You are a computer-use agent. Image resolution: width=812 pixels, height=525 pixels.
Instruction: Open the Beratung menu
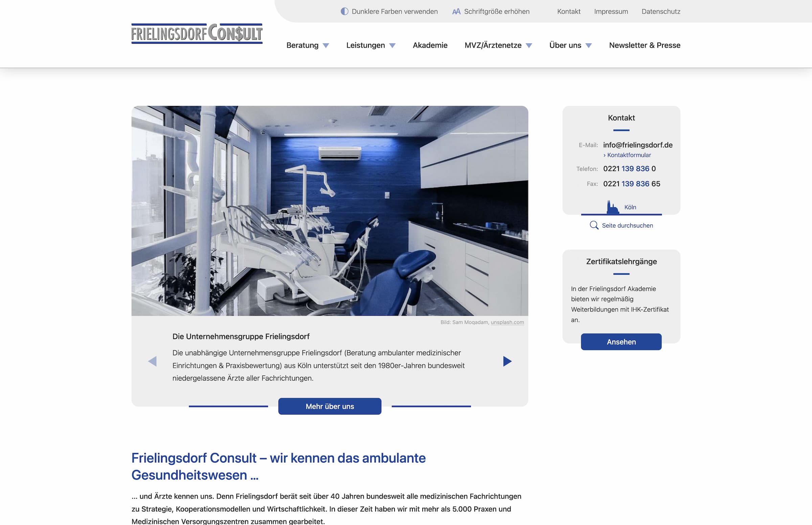302,45
